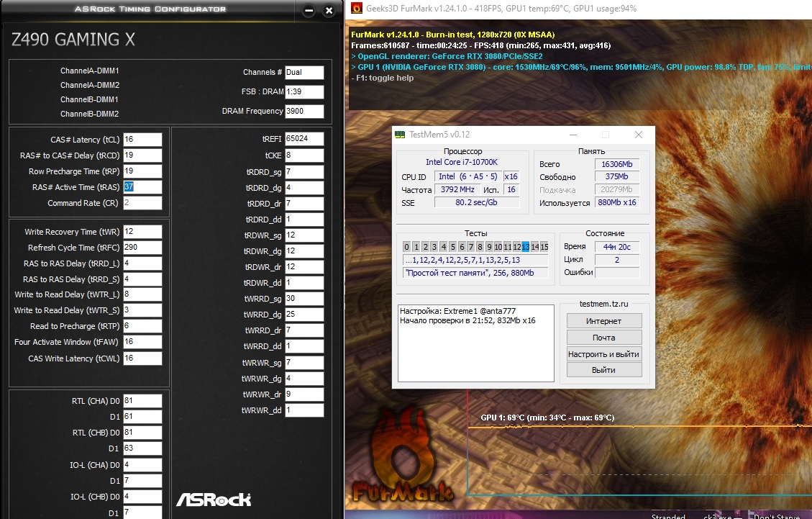Click the Цикл value showing 2
The height and width of the screenshot is (519, 812).
point(617,260)
